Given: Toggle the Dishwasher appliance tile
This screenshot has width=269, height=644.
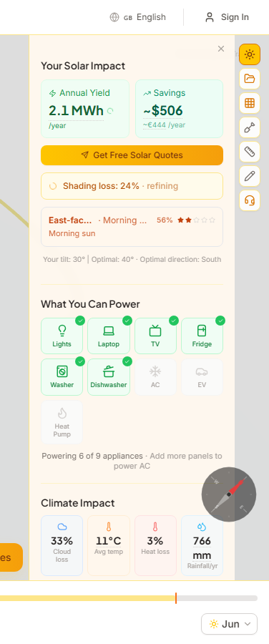Looking at the screenshot, I should 109,377.
